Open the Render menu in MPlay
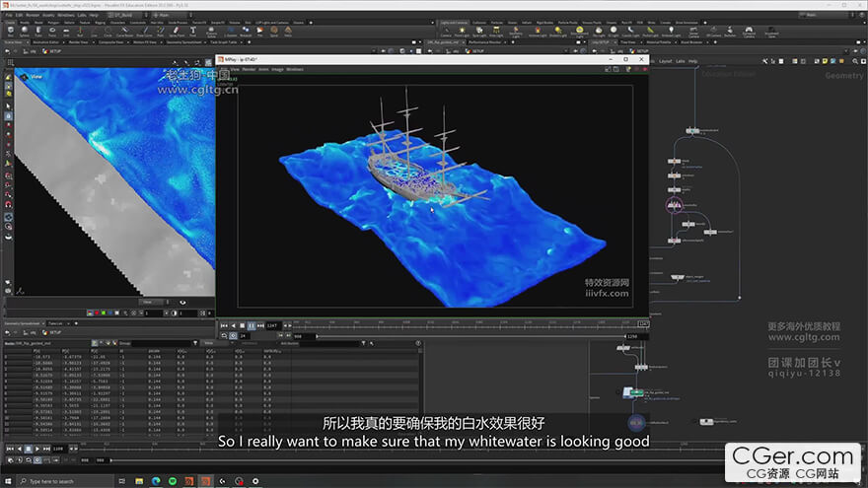Image resolution: width=868 pixels, height=488 pixels. pos(249,69)
